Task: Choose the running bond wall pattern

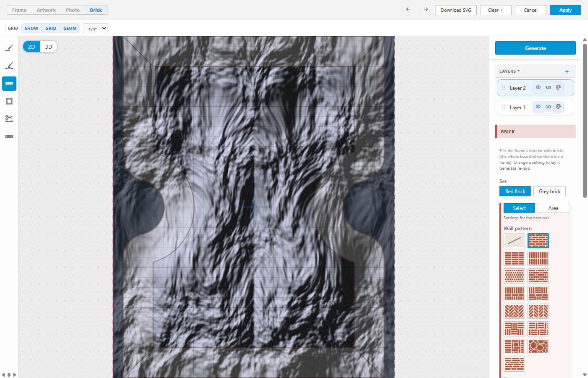Action: [538, 241]
